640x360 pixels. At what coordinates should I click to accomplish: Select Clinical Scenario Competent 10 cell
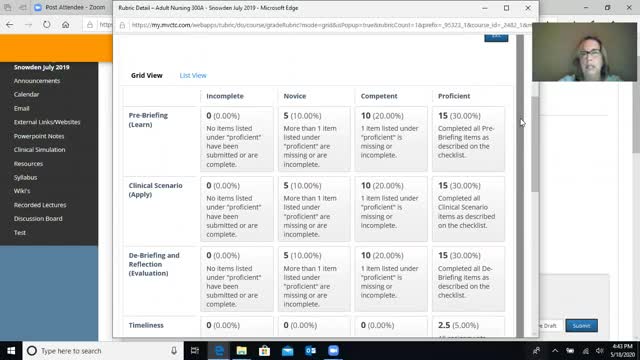point(391,209)
